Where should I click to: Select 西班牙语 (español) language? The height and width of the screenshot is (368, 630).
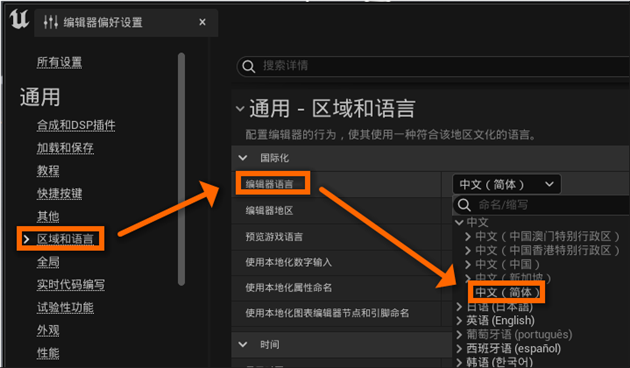point(513,348)
